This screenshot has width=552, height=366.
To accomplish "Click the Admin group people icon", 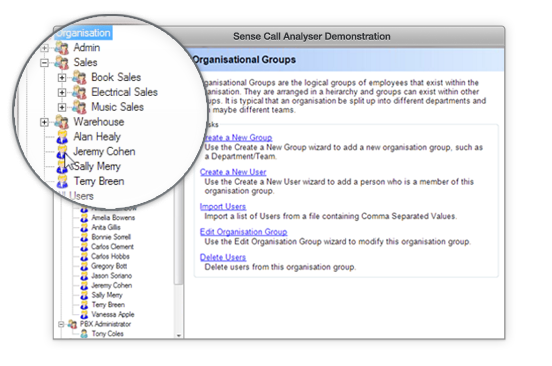I will click(62, 48).
